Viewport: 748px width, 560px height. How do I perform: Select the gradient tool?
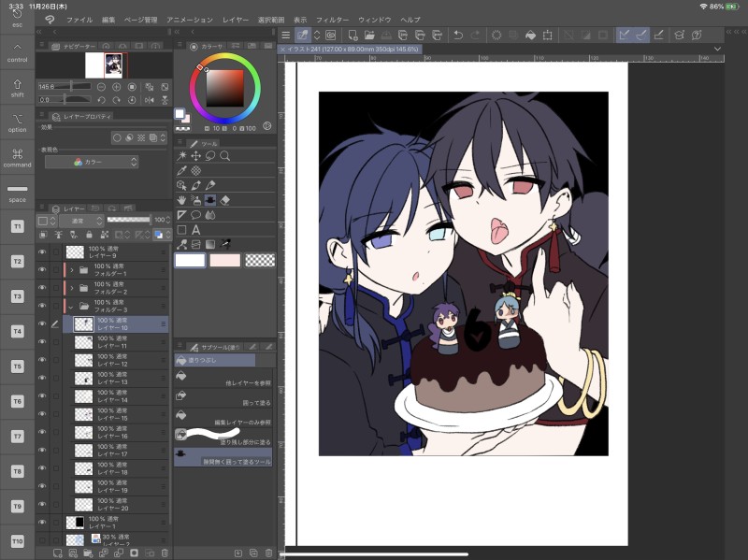tap(210, 244)
